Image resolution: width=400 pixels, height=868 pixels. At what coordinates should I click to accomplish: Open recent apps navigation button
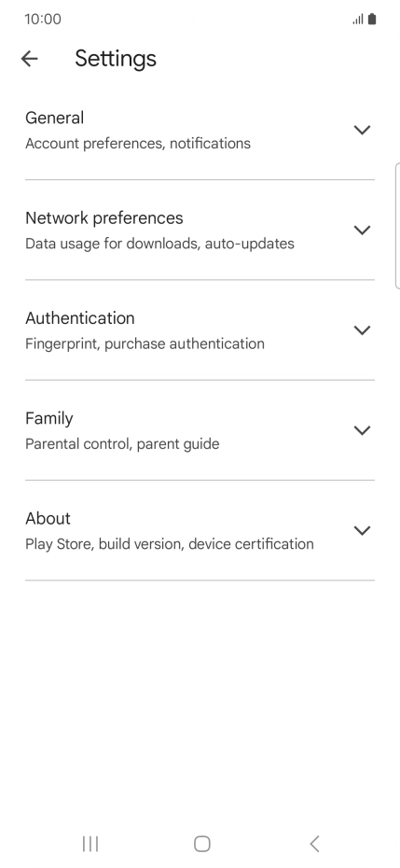tap(90, 844)
